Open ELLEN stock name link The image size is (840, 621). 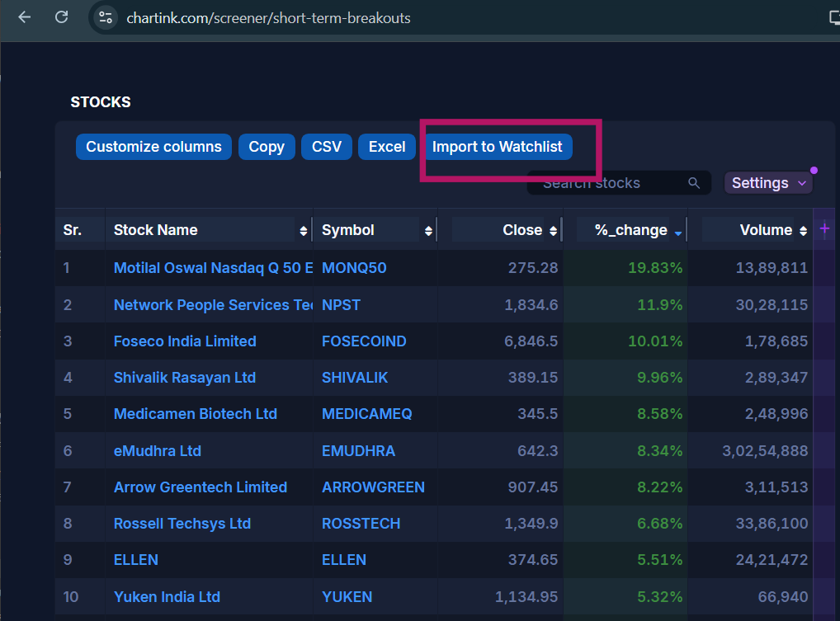(x=136, y=560)
